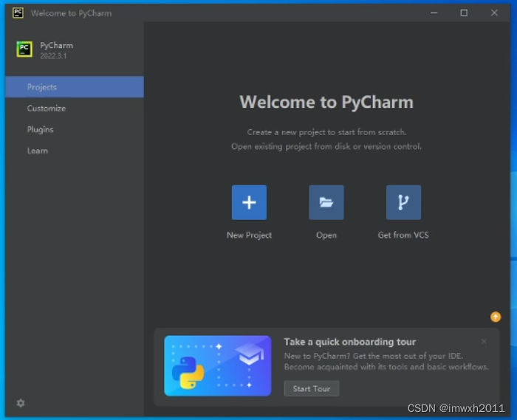Image resolution: width=517 pixels, height=420 pixels.
Task: Click the Open label text
Action: [326, 235]
